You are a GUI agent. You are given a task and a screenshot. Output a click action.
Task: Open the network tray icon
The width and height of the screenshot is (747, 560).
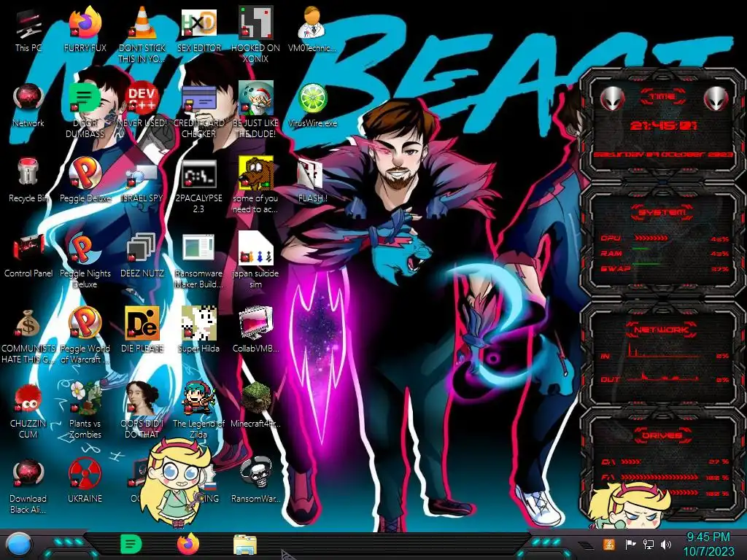click(649, 544)
